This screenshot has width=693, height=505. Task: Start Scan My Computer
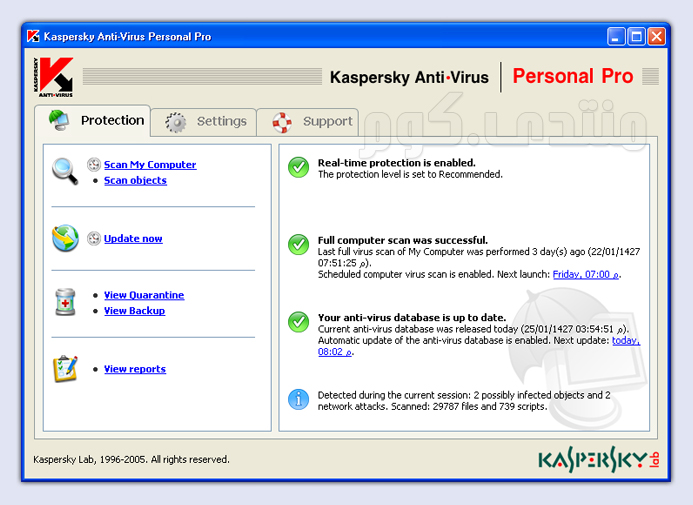tap(150, 165)
